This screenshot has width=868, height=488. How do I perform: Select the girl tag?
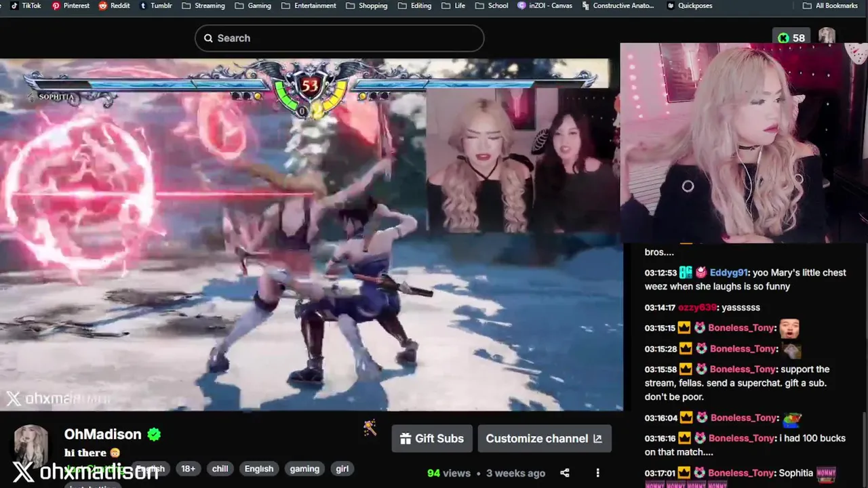coord(342,468)
